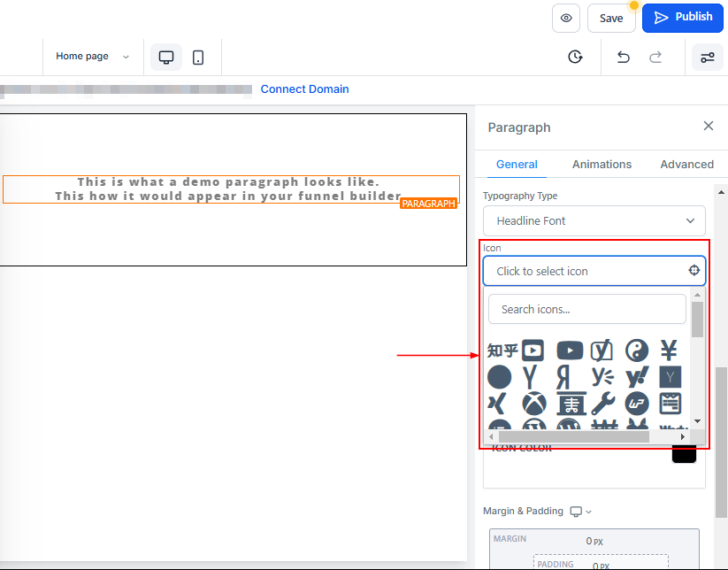Toggle page preview with eye icon
This screenshot has height=570, width=728.
[566, 18]
